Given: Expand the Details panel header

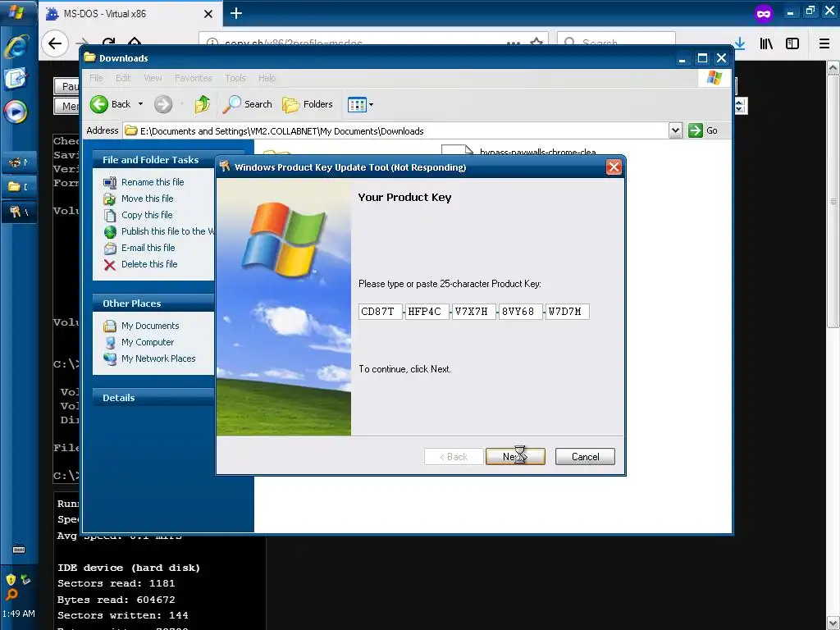Looking at the screenshot, I should [x=153, y=398].
